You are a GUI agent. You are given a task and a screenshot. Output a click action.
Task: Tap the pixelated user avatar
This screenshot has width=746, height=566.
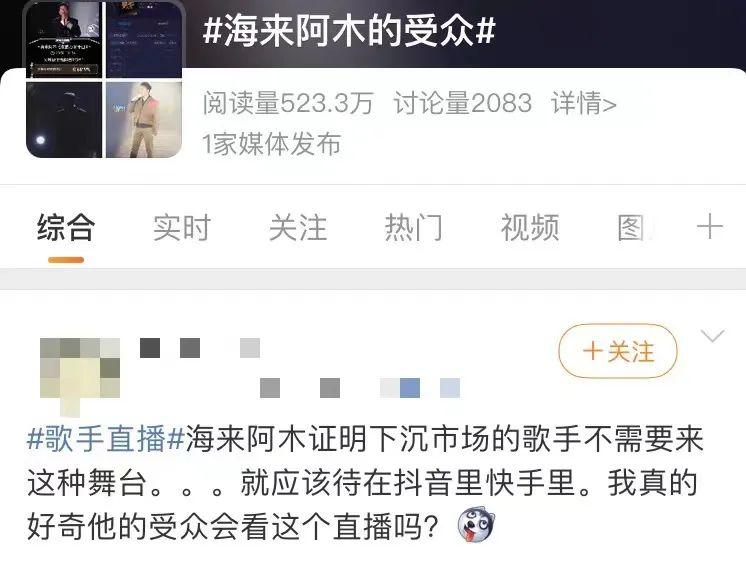click(79, 375)
